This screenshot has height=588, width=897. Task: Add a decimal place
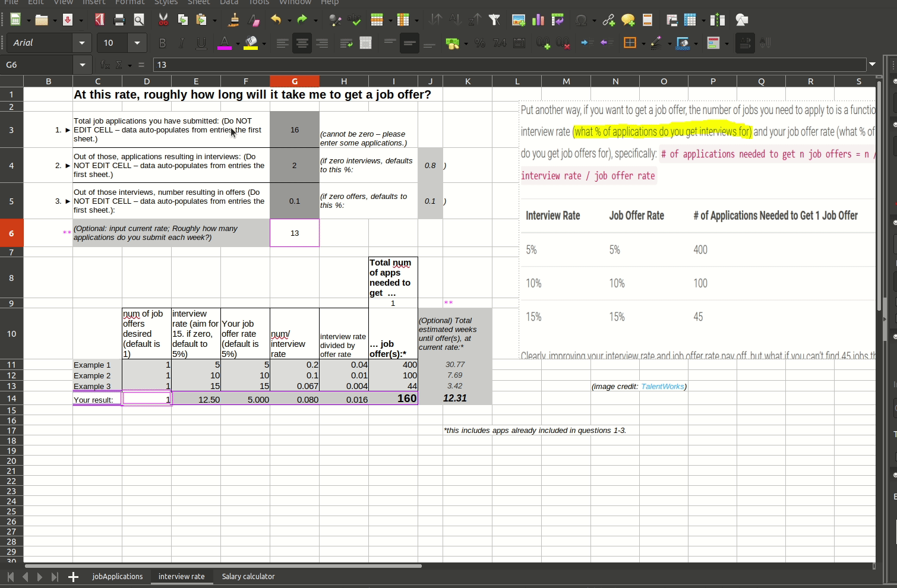pyautogui.click(x=544, y=43)
